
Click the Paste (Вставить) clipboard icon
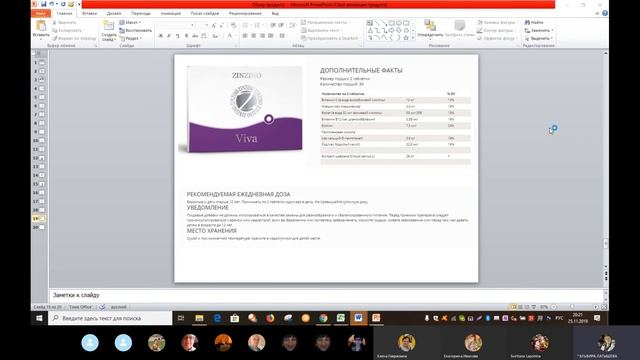[41, 26]
